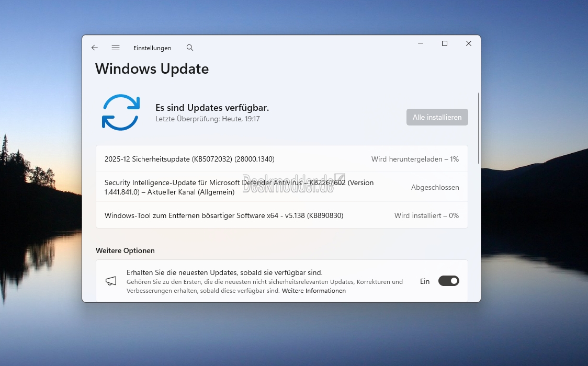Disable the get latest updates toggle
Screen dimensions: 588x366
[x=448, y=281]
